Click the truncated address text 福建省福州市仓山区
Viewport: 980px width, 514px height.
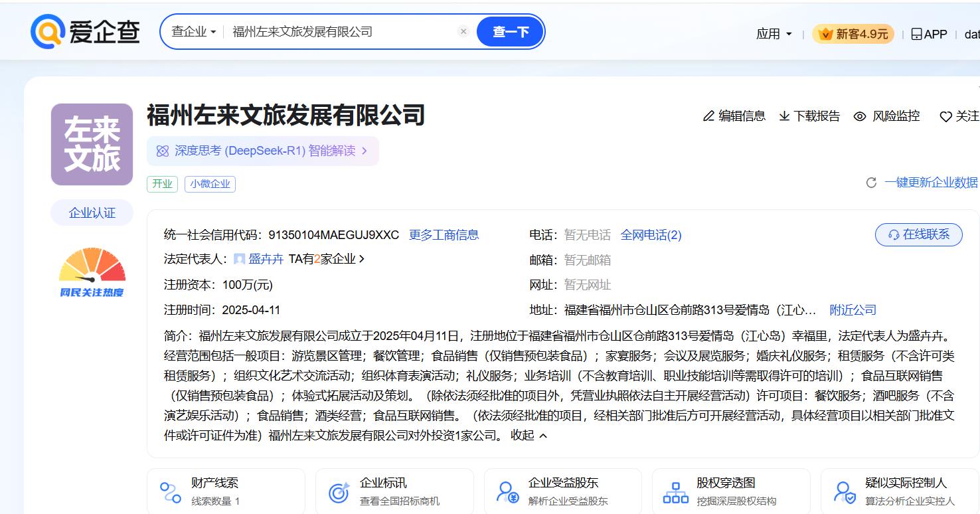tap(691, 310)
